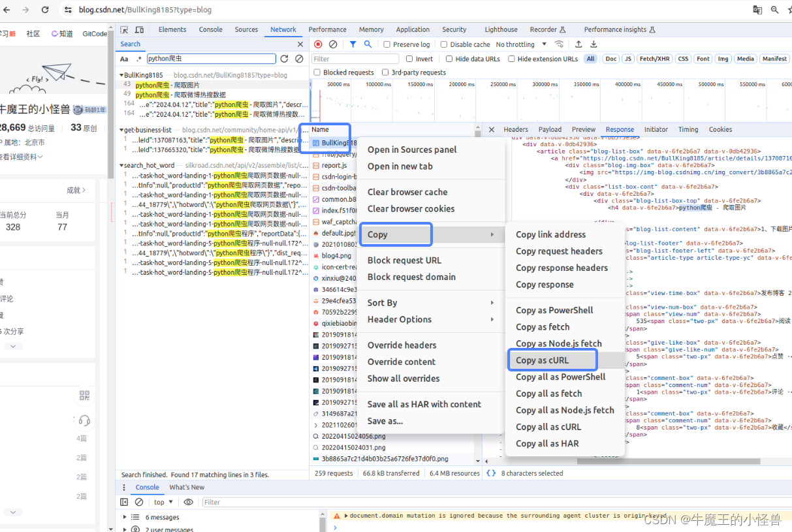792x532 pixels.
Task: Clear the console
Action: pyautogui.click(x=139, y=502)
